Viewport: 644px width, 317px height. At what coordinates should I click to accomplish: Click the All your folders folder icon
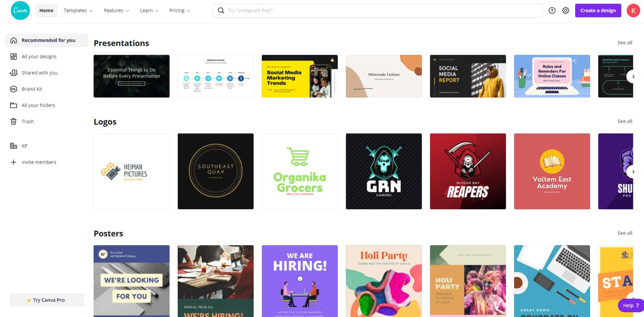pyautogui.click(x=14, y=105)
